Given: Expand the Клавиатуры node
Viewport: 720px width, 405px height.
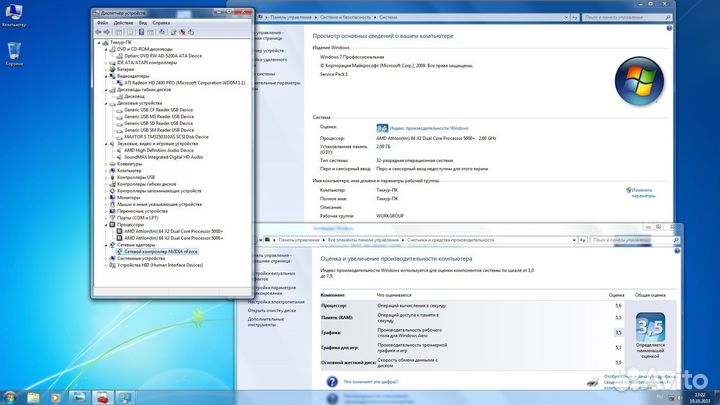Looking at the screenshot, I should (x=106, y=164).
